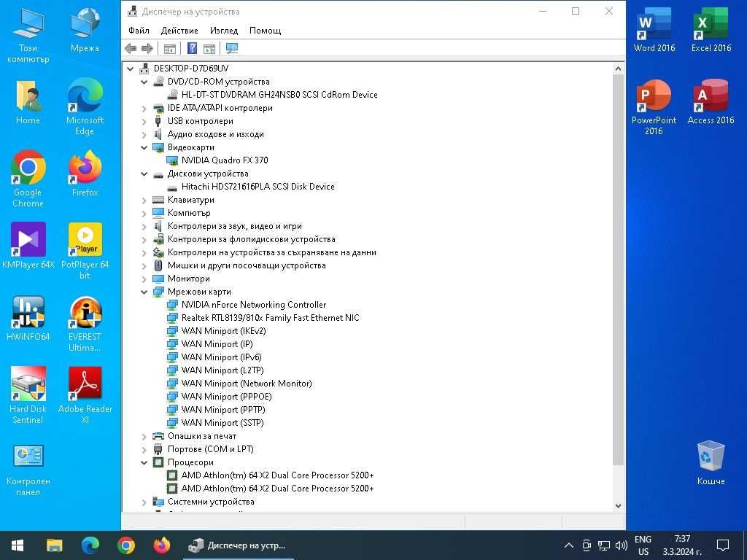This screenshot has width=747, height=560.
Task: Open Hard Disk Sentinel desktop shortcut
Action: (x=28, y=396)
